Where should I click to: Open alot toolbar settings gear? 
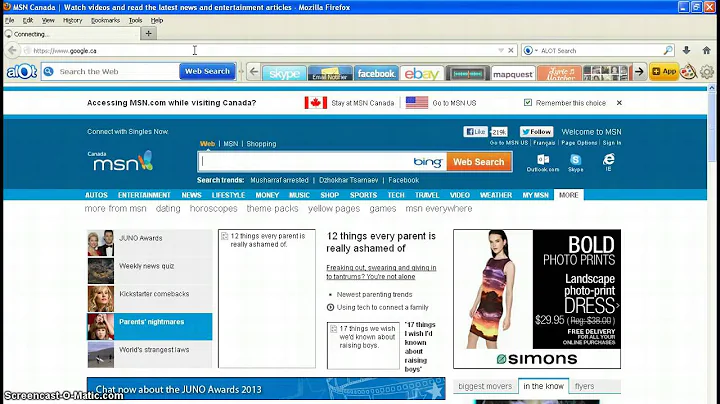click(x=707, y=72)
